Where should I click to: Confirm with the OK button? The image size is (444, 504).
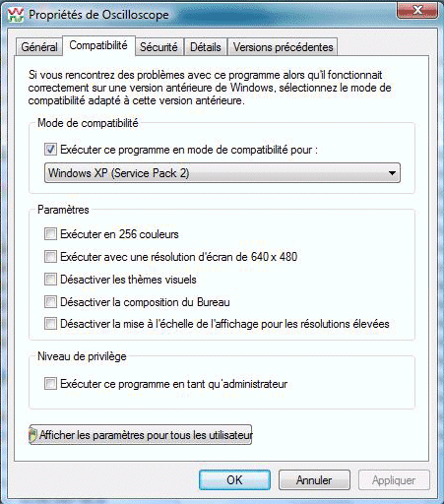click(x=234, y=480)
